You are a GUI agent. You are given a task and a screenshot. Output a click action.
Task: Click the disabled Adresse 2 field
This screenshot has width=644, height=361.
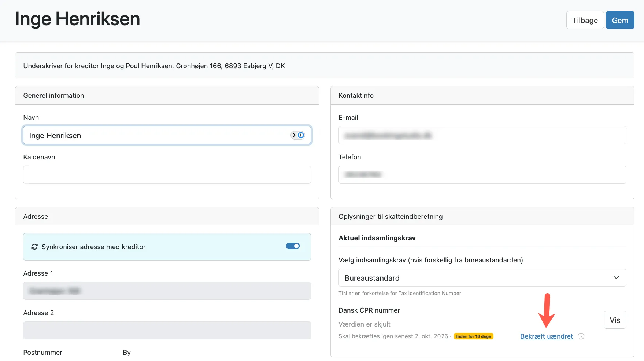point(167,331)
